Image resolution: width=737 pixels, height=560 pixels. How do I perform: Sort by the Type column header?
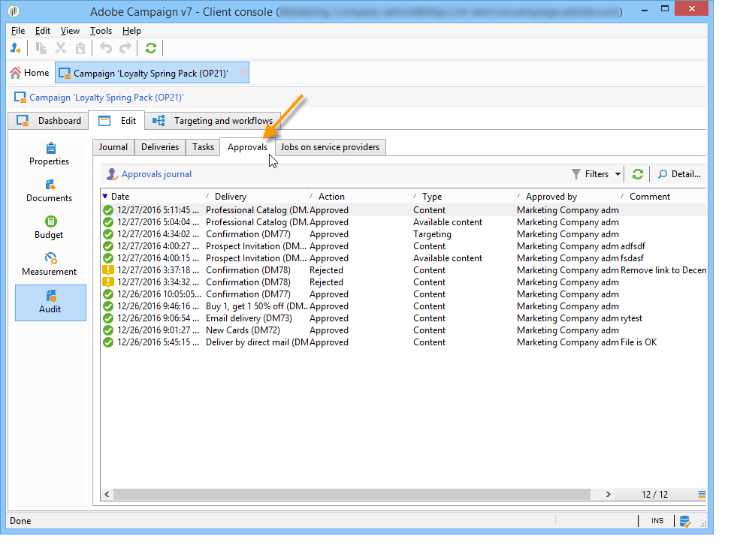coord(464,197)
